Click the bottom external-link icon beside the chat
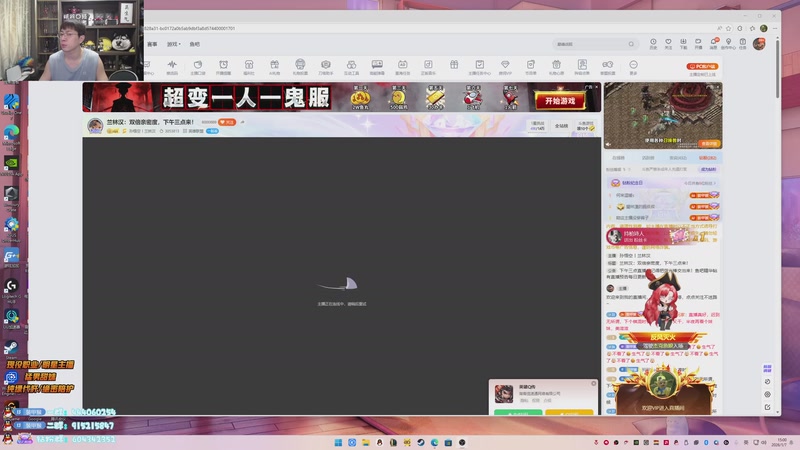This screenshot has width=800, height=450. tap(767, 407)
